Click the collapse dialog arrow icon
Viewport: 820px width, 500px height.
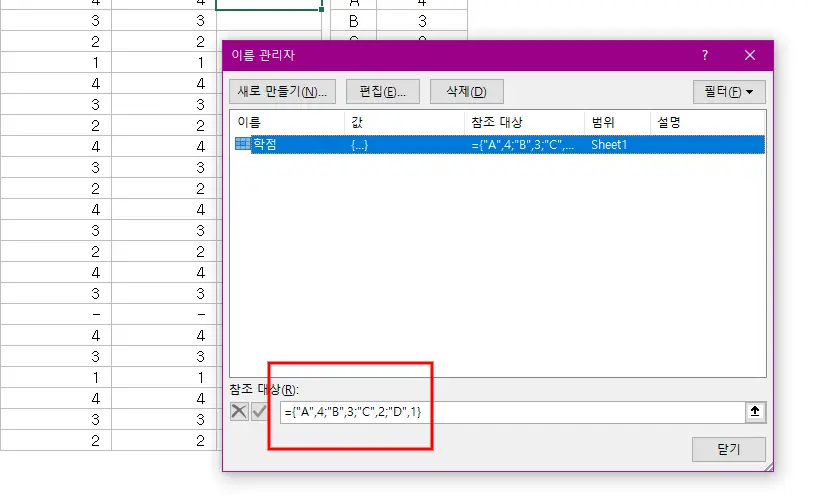755,412
